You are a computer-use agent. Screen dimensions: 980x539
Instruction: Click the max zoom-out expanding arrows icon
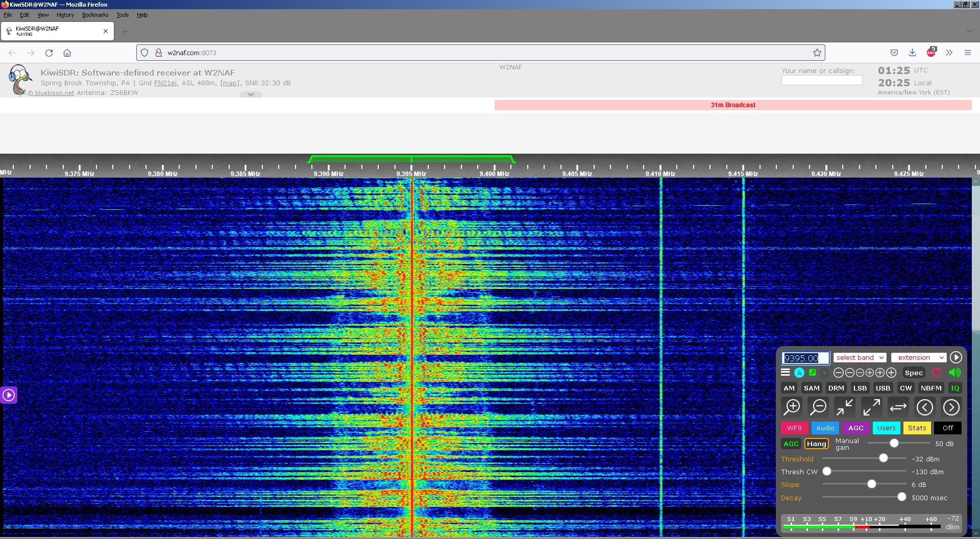point(871,407)
